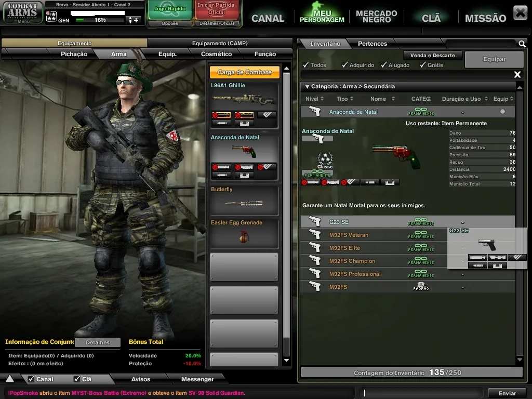Click pistol icon in M92FS row
Image resolution: width=532 pixels, height=399 pixels.
[x=315, y=286]
